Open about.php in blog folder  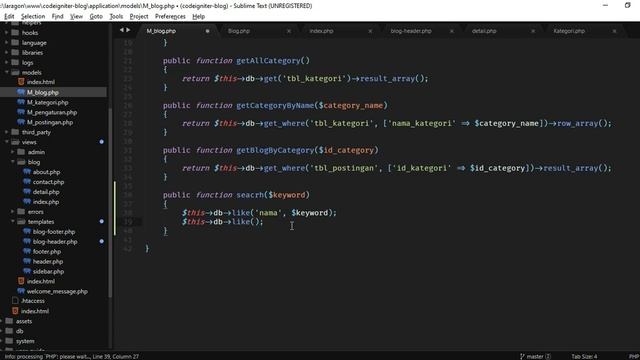tap(46, 172)
